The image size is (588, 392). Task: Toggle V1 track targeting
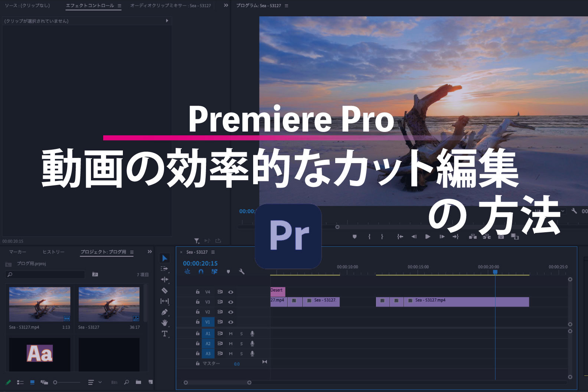[208, 322]
